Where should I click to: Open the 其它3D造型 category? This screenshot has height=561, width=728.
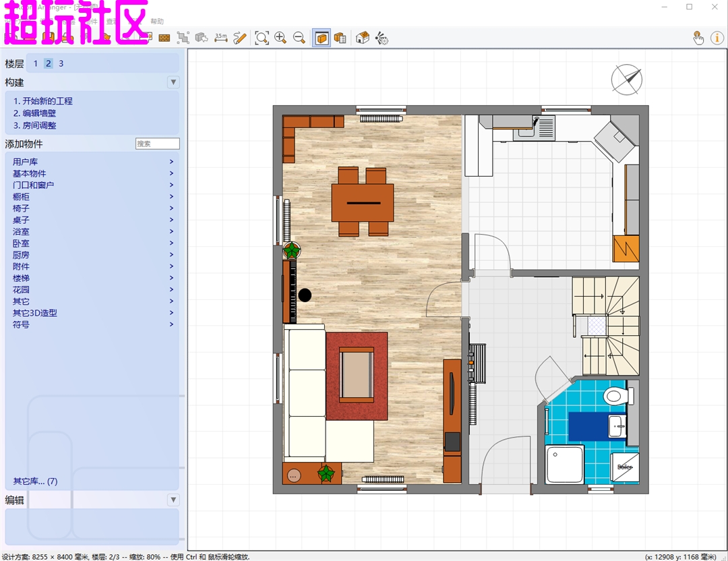click(x=35, y=313)
